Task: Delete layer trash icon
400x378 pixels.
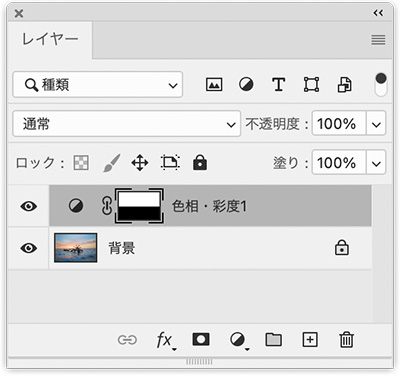Action: 346,340
